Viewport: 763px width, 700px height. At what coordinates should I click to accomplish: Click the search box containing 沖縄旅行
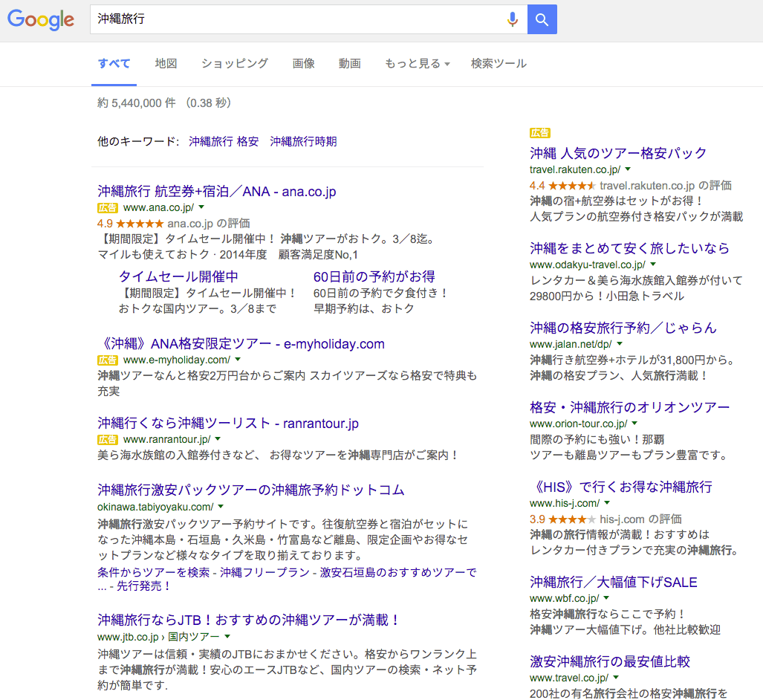point(297,20)
